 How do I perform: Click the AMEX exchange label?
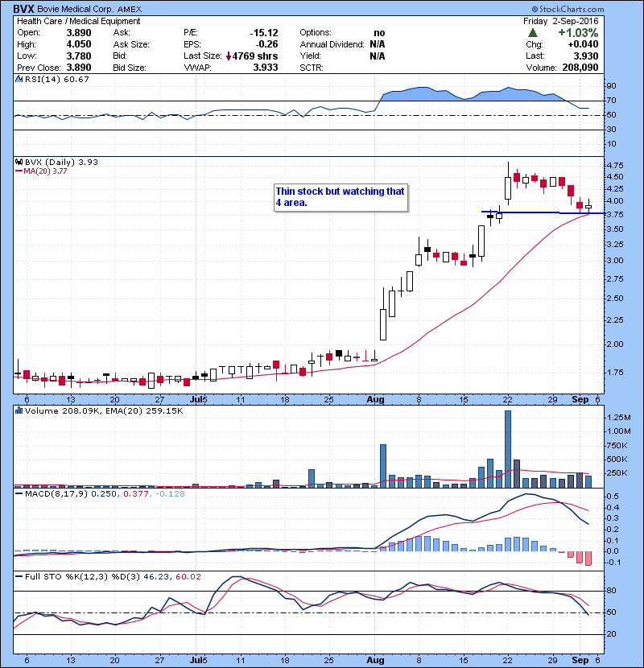130,9
